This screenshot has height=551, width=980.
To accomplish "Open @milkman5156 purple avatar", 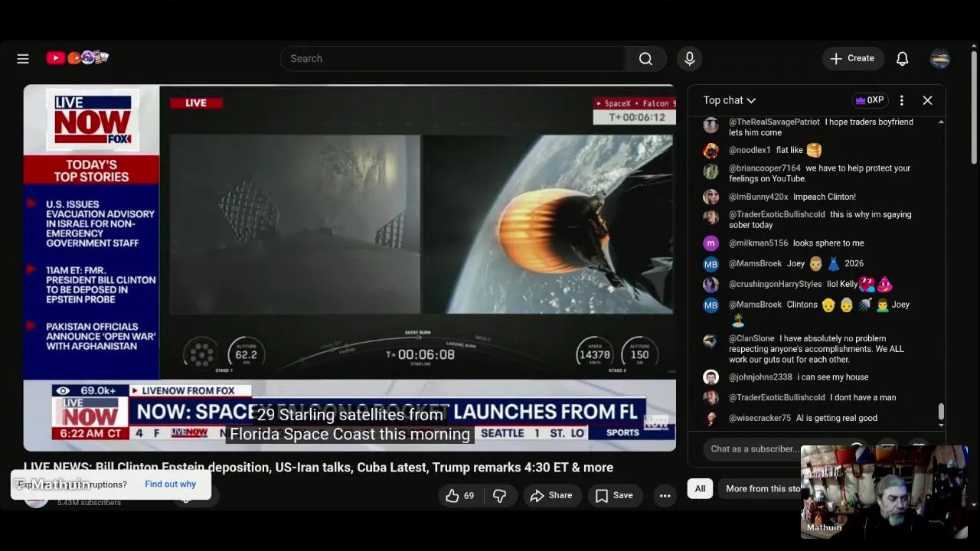I will [710, 243].
